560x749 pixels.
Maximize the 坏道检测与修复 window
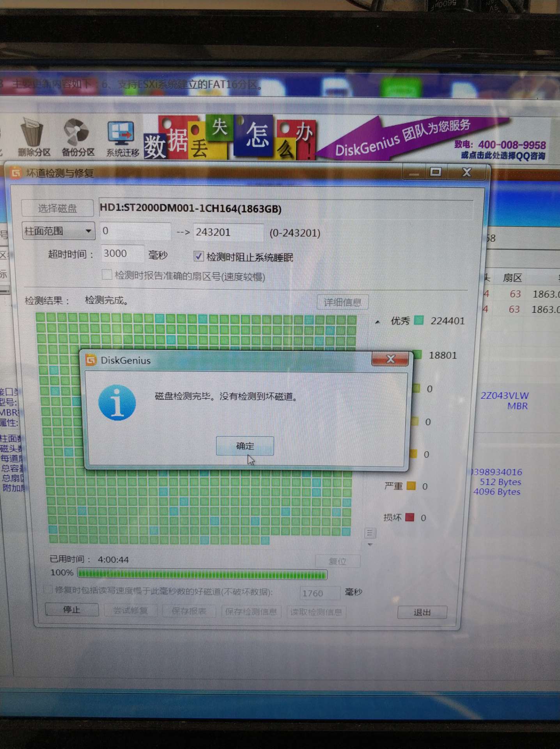(435, 172)
